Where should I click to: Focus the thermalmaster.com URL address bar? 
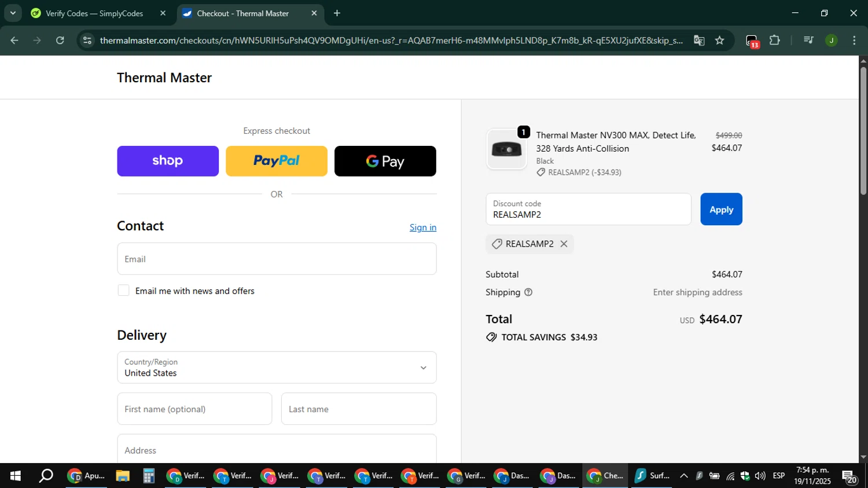point(391,41)
